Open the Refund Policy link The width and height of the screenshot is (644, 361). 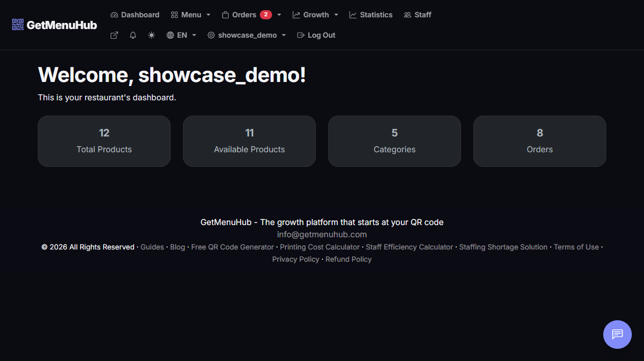click(348, 259)
